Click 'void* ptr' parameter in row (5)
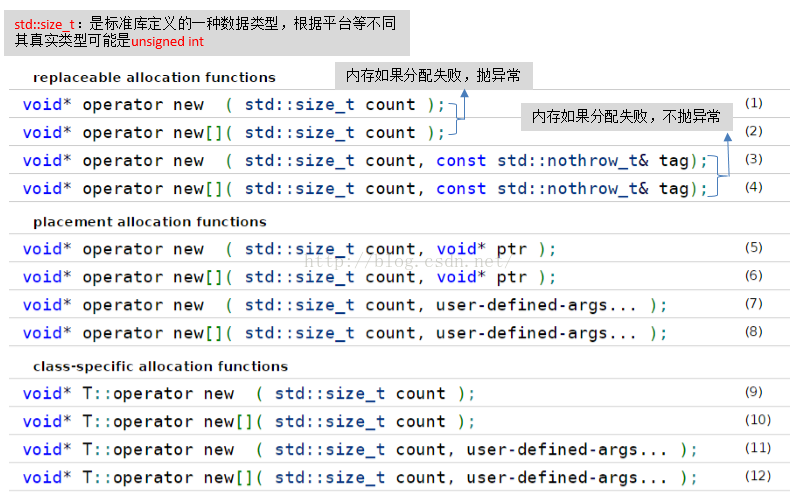 [481, 250]
